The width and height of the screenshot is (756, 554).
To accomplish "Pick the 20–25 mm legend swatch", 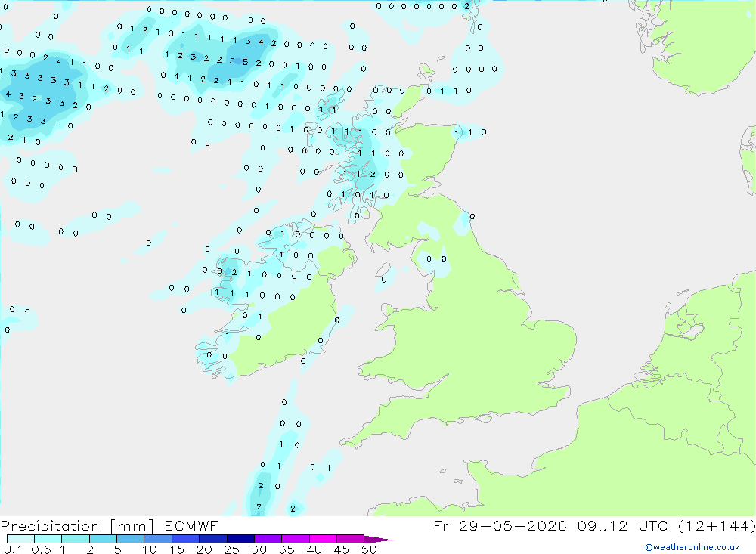I will pyautogui.click(x=212, y=539).
